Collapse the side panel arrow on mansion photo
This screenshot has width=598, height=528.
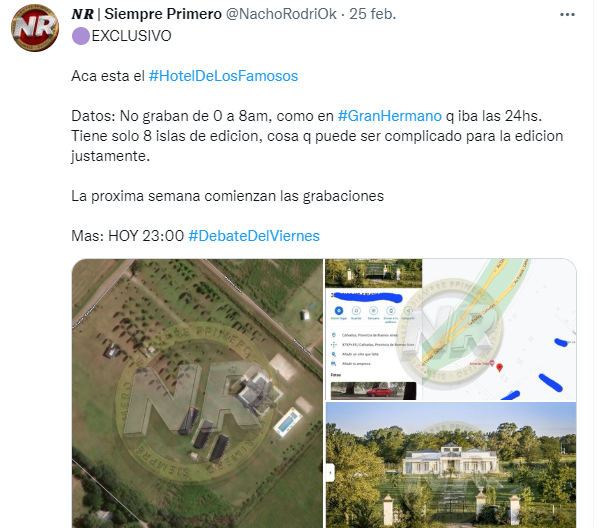click(x=330, y=473)
